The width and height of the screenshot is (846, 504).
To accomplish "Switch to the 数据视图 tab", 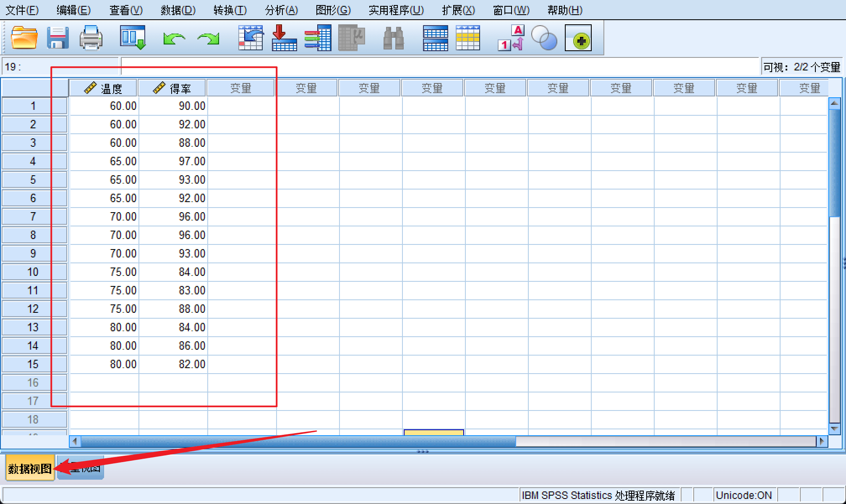I will point(30,468).
